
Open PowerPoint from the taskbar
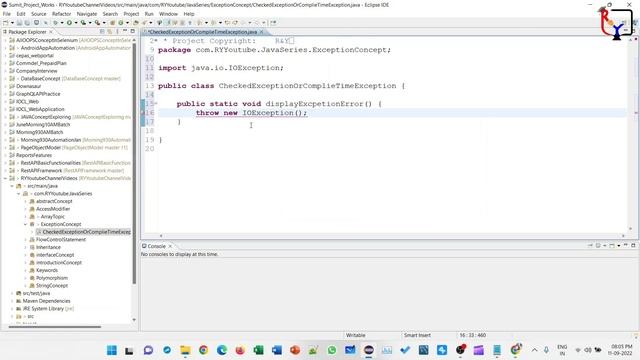click(x=295, y=350)
